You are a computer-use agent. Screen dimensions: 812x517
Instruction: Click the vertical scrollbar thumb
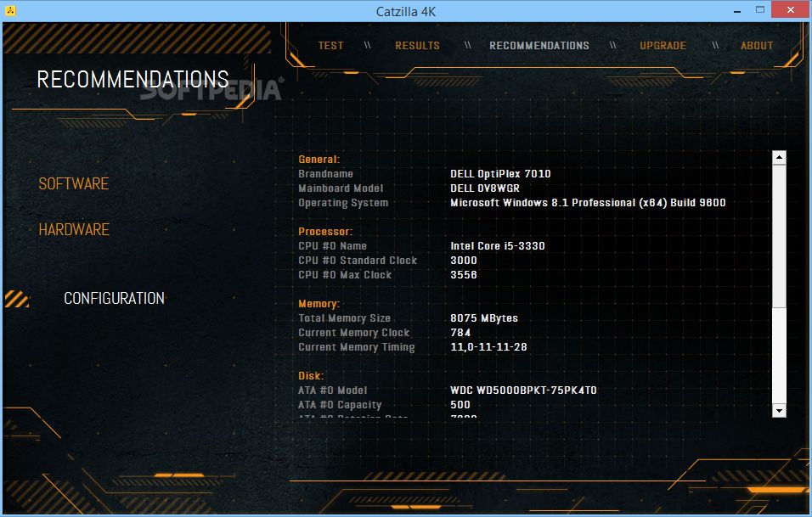click(779, 236)
